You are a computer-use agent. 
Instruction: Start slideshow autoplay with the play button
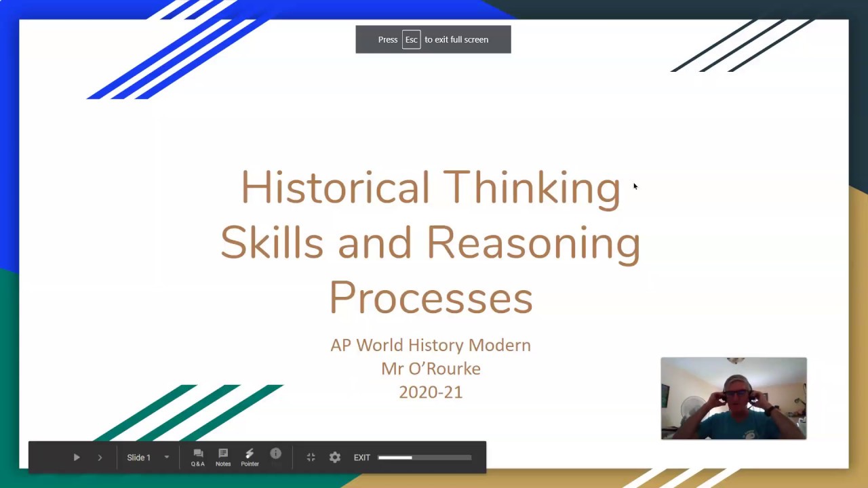77,457
